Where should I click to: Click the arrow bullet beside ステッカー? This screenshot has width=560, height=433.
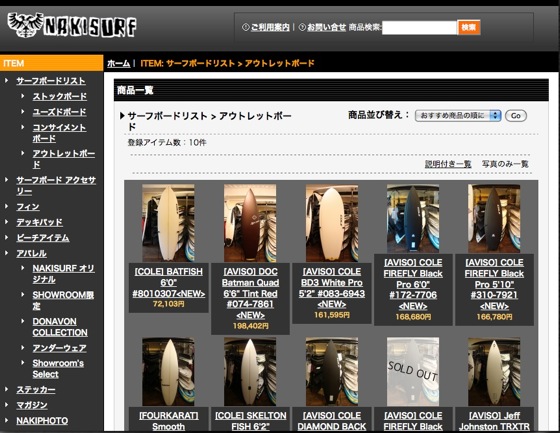point(6,389)
